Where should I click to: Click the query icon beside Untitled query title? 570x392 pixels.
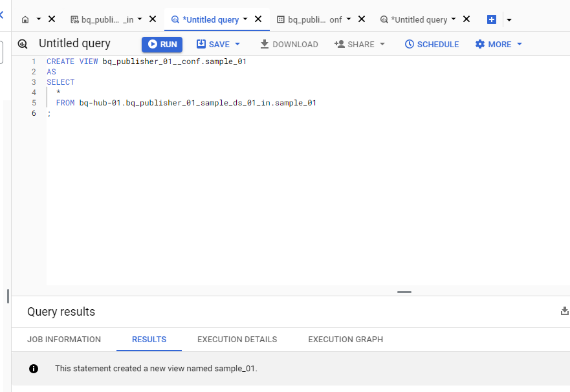click(23, 44)
